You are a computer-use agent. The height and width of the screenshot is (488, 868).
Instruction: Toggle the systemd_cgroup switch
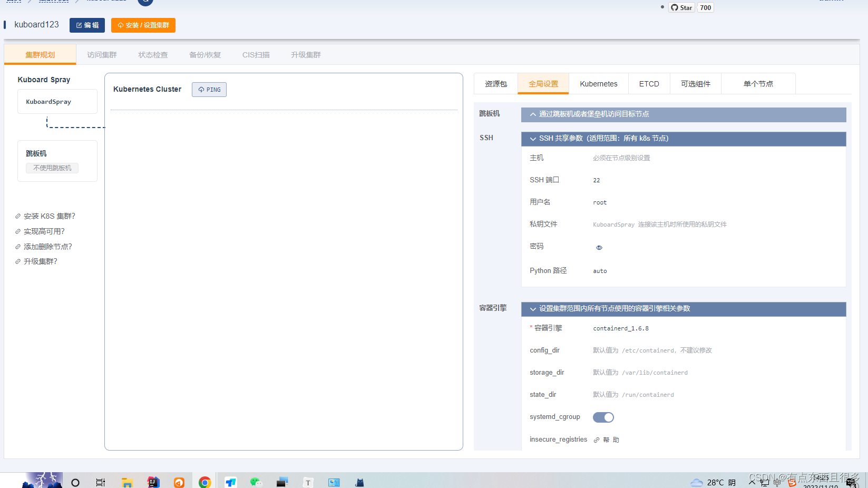(x=603, y=417)
